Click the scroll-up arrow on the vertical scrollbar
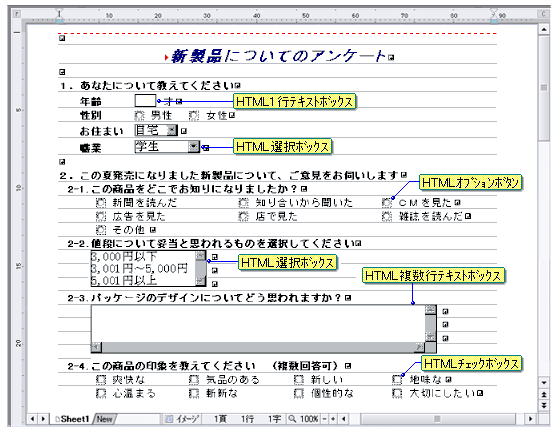The height and width of the screenshot is (430, 555). pyautogui.click(x=544, y=29)
